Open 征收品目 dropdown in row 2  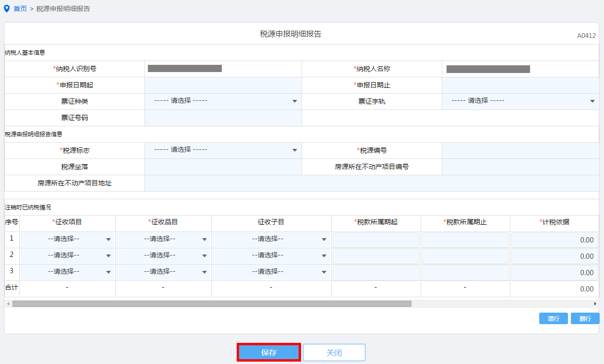163,256
